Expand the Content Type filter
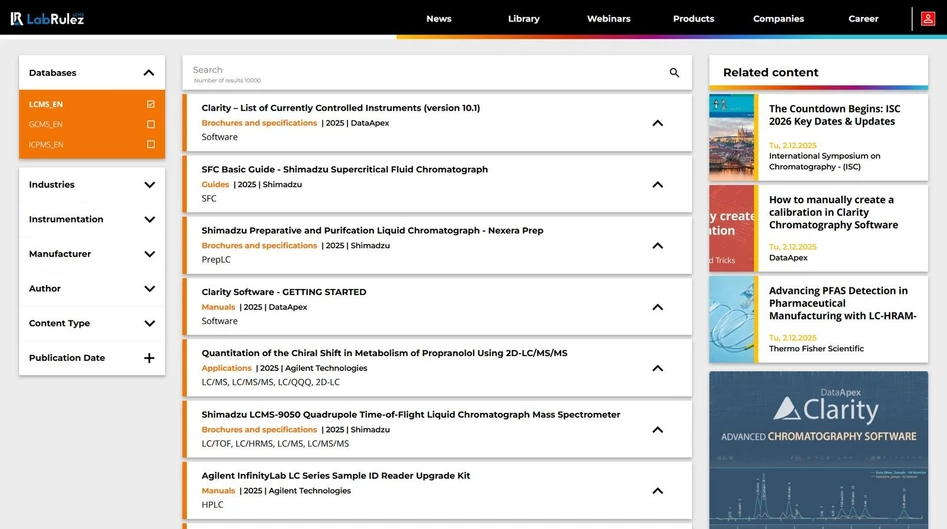Screen dimensions: 947x529 coord(149,324)
